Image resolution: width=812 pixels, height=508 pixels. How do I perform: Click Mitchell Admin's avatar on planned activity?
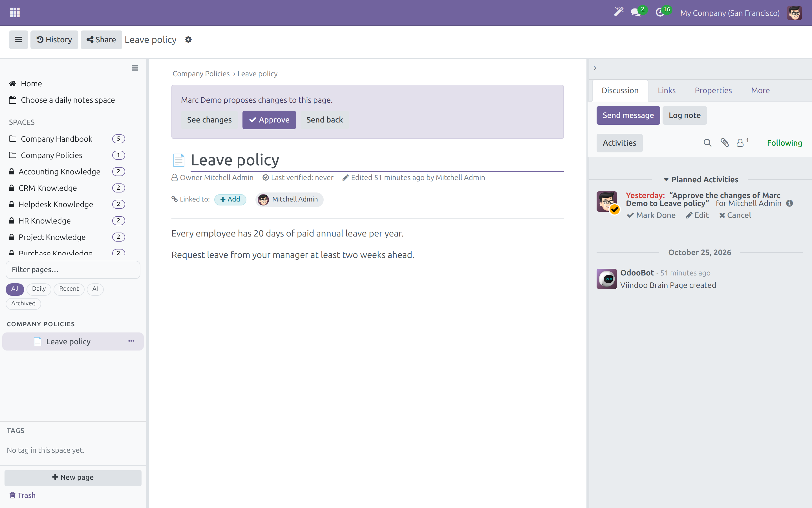pos(606,201)
